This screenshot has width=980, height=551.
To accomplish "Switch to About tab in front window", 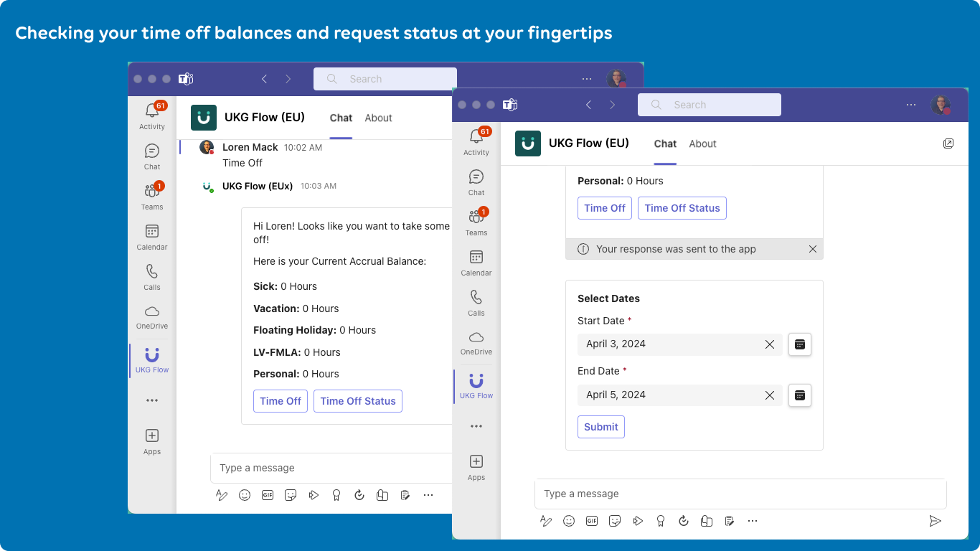I will tap(702, 143).
